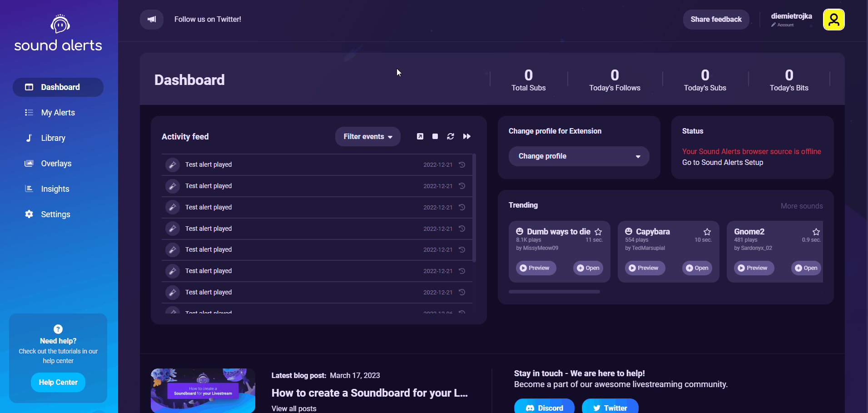
Task: Open activity feed in a pop-out window
Action: pyautogui.click(x=420, y=136)
